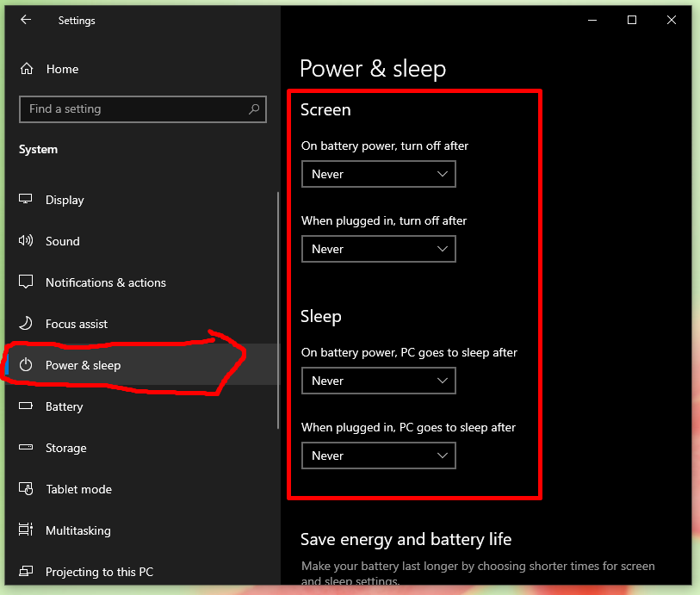Open sleep when plugged in dropdown

(379, 456)
